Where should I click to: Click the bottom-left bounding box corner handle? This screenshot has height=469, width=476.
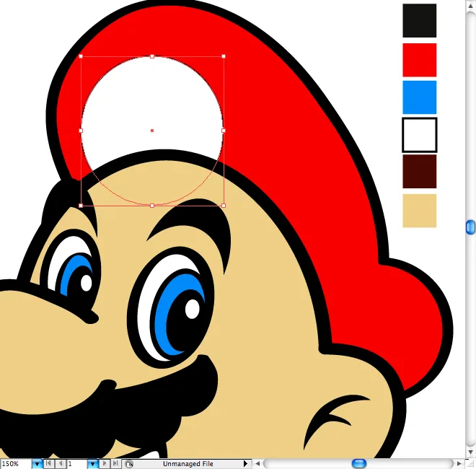[x=81, y=206]
